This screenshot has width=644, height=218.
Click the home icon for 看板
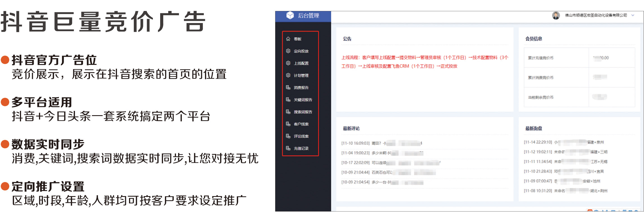click(x=288, y=39)
